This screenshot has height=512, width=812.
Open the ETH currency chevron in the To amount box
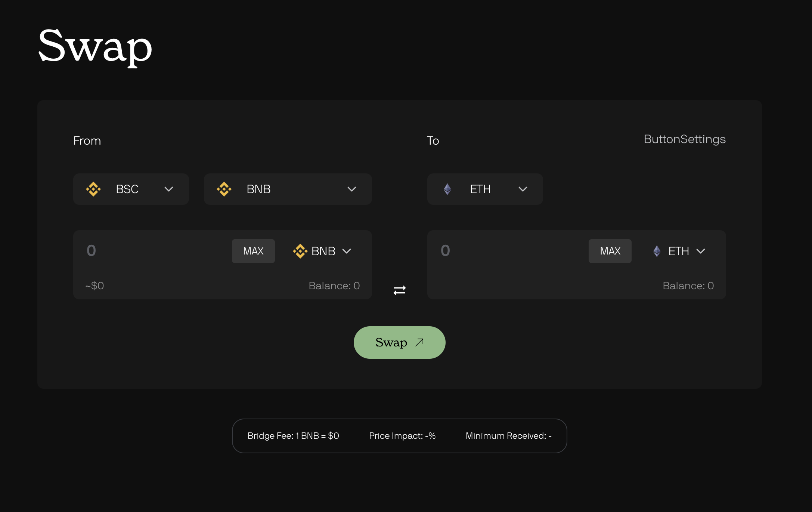point(701,251)
